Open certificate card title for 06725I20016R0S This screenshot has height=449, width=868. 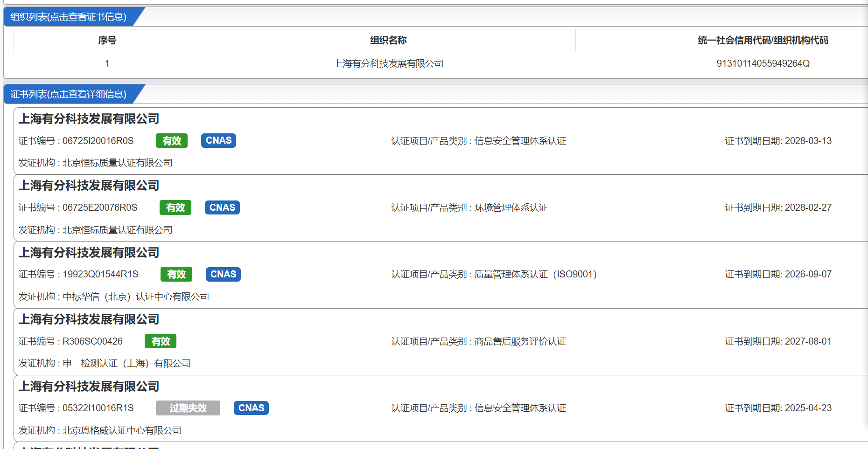click(89, 119)
